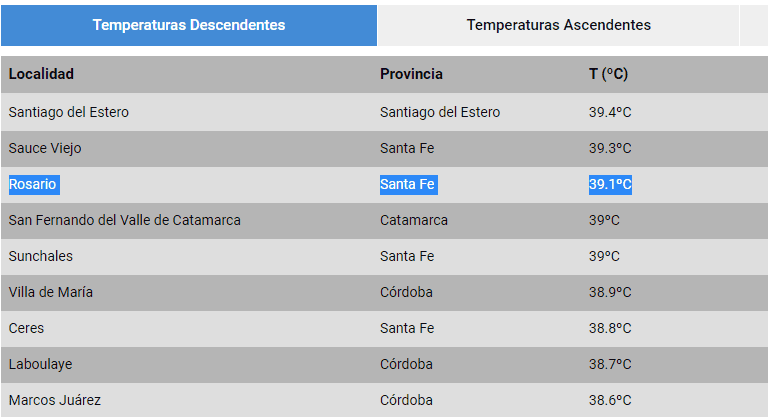Click the Sauce Viejo row

tap(45, 148)
